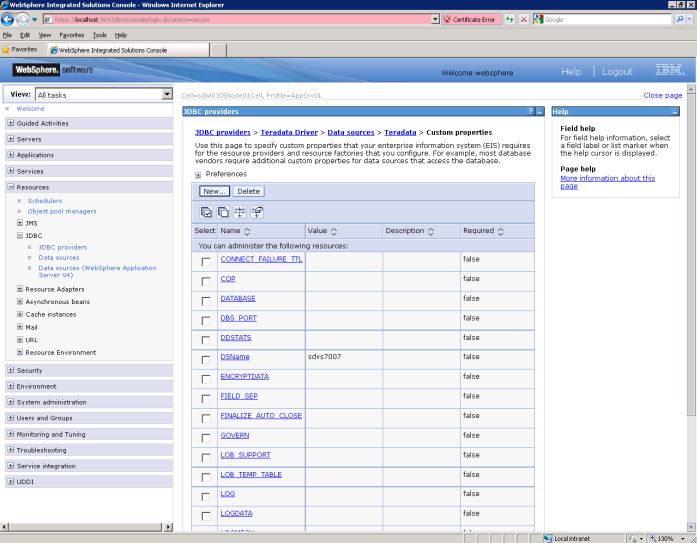This screenshot has width=697, height=543.
Task: Open Data sources in navigation tree
Action: pyautogui.click(x=59, y=258)
